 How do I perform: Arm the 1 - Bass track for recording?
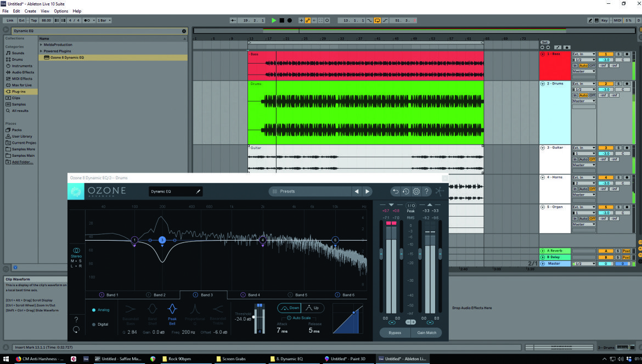627,54
